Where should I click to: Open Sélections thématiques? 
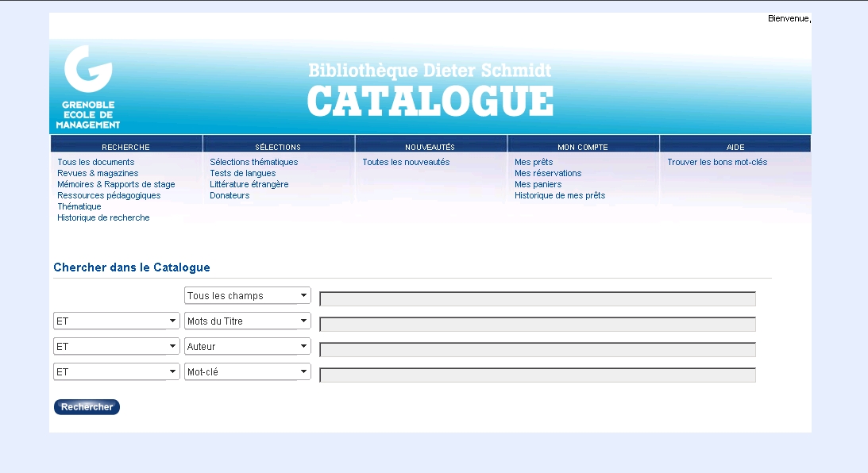[x=253, y=162]
